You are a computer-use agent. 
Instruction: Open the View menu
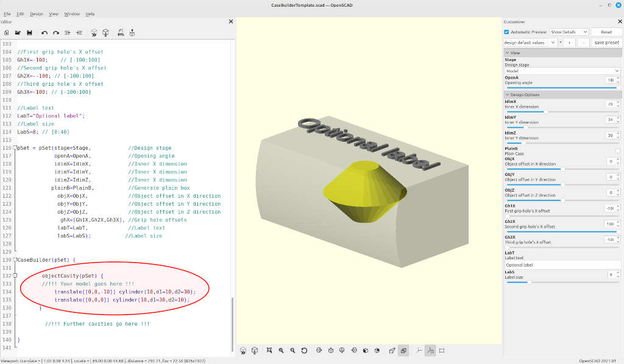click(54, 14)
